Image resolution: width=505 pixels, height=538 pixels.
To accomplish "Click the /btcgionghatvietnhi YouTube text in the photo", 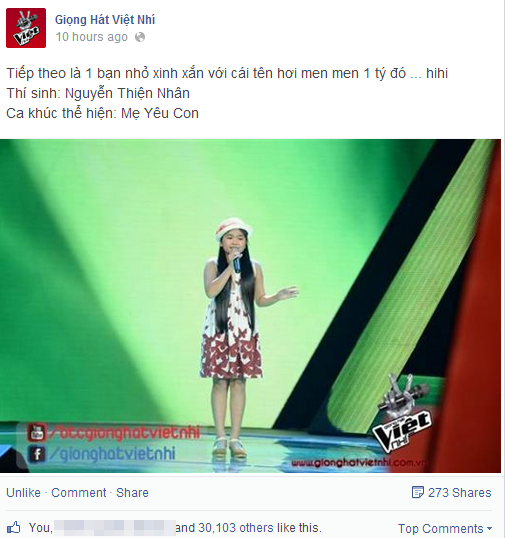I will coord(125,433).
